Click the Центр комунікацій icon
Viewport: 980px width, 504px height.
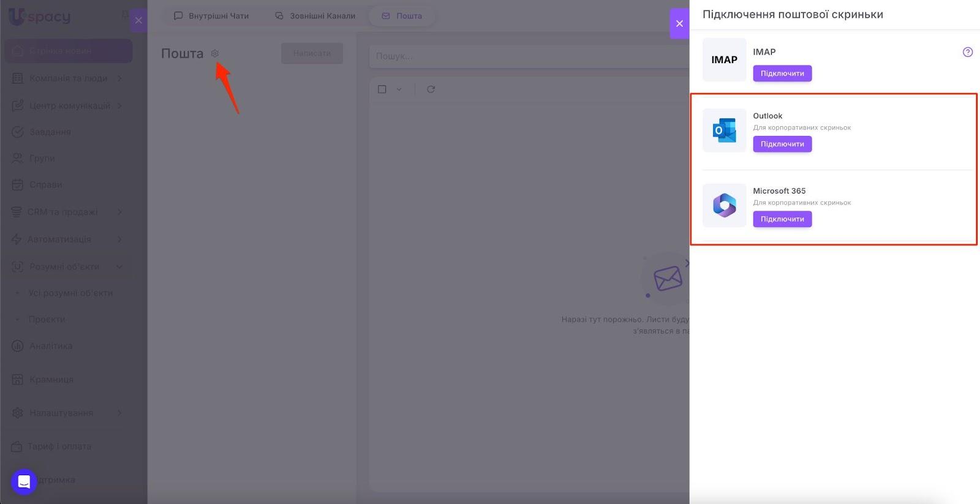17,105
